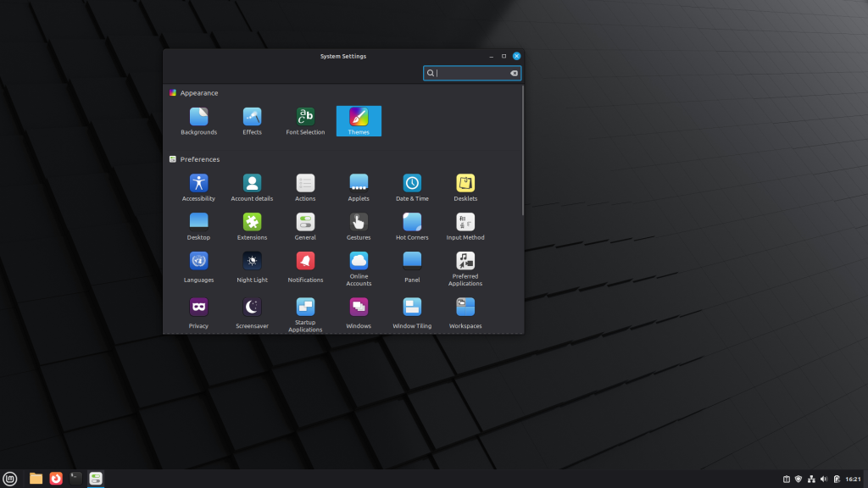Screen dimensions: 868x488
Task: Open the Desklets settings
Action: [465, 186]
